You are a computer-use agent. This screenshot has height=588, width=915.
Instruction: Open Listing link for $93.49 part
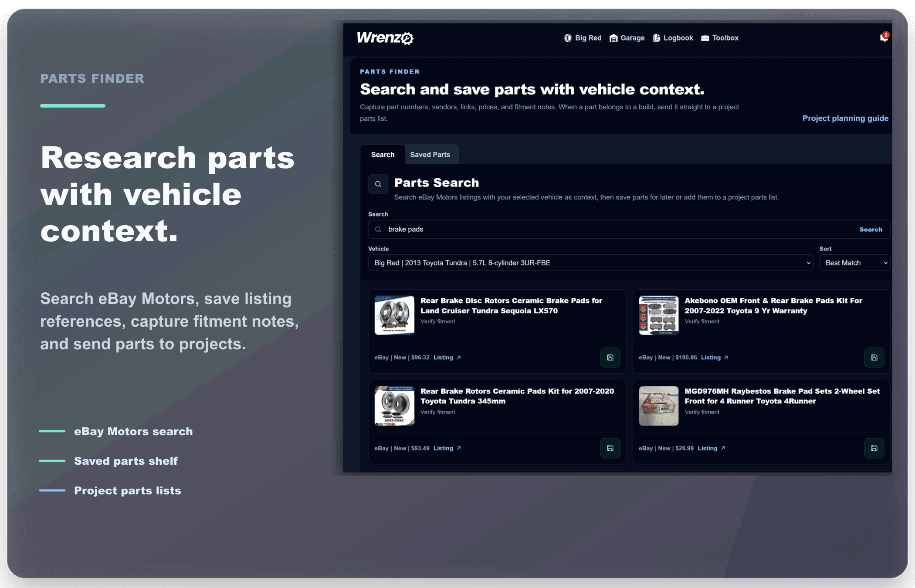pyautogui.click(x=447, y=448)
